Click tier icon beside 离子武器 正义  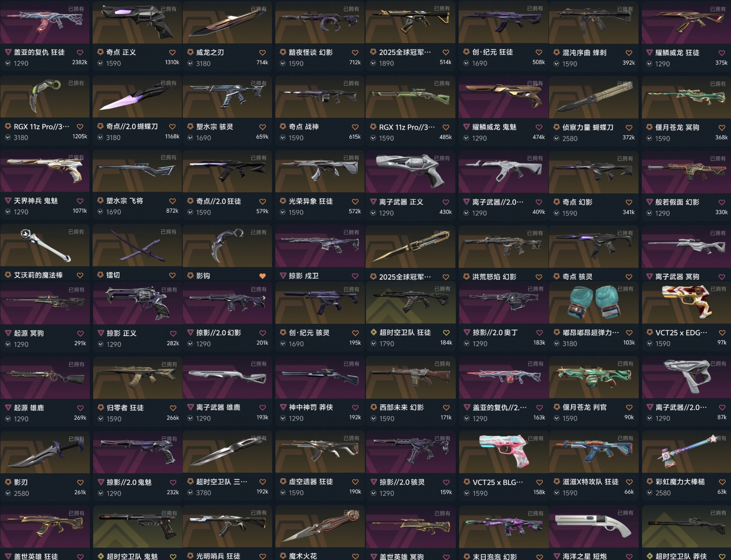click(x=374, y=202)
